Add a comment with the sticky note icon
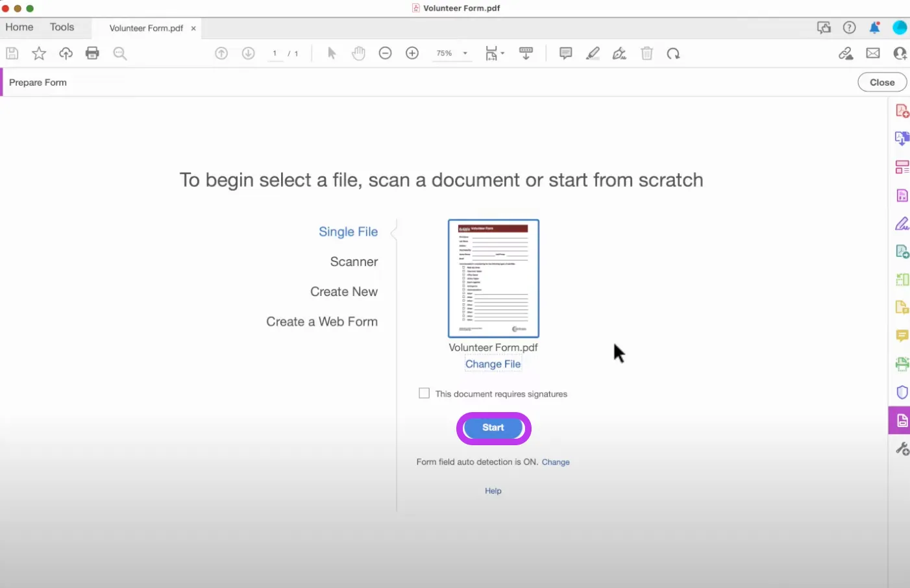 pyautogui.click(x=565, y=53)
